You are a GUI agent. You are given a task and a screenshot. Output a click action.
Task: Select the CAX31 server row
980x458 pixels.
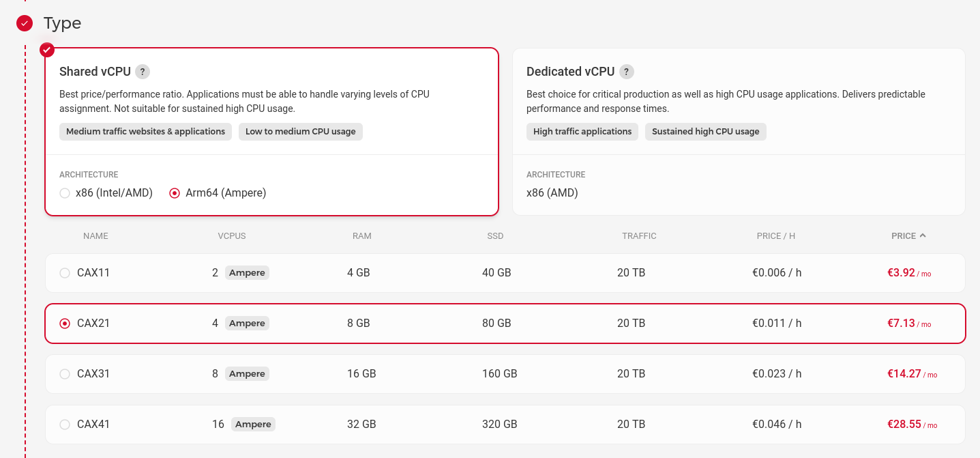pyautogui.click(x=65, y=373)
